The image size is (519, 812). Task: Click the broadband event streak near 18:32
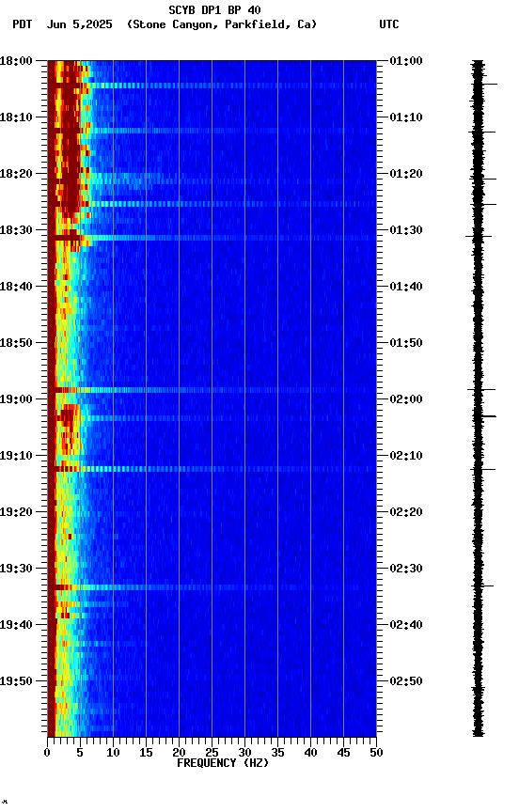212,238
